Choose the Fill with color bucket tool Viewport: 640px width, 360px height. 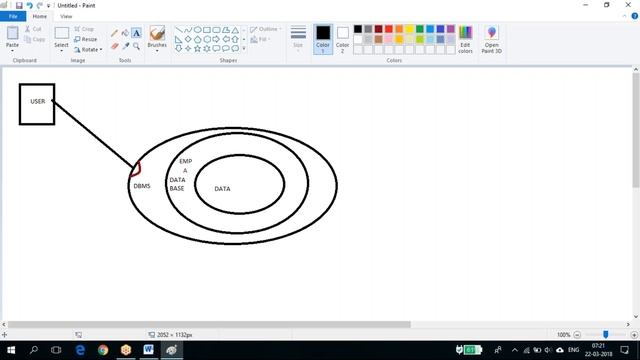125,33
